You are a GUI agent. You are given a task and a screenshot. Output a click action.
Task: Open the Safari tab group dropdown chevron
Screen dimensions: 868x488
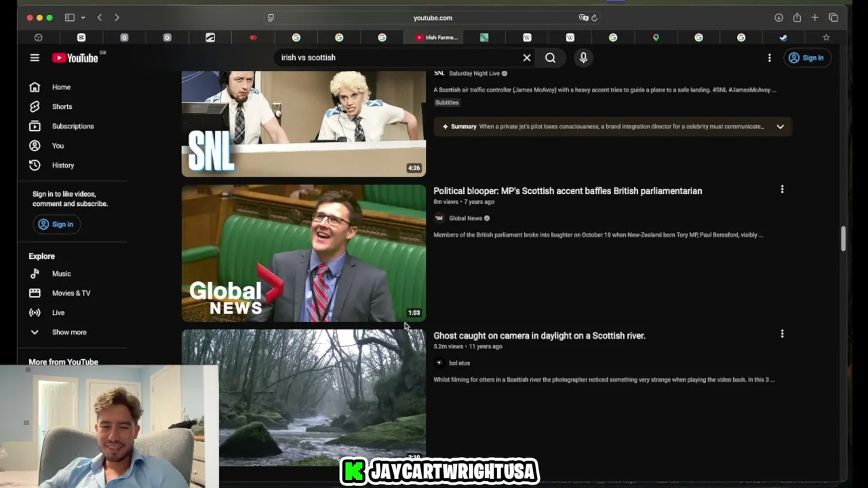click(x=83, y=18)
